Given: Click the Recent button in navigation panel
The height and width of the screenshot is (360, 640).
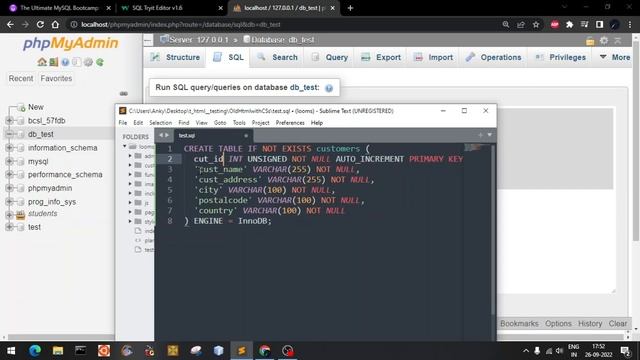Looking at the screenshot, I should (x=21, y=78).
